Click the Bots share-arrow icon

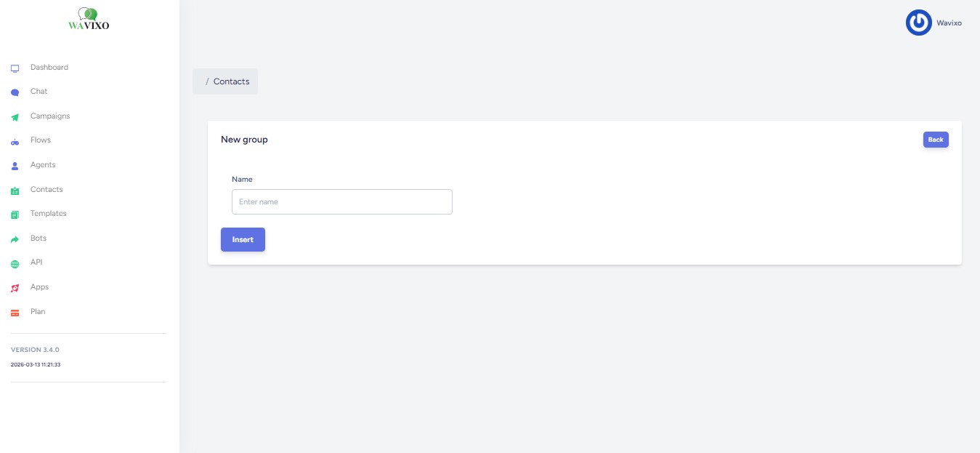click(15, 239)
